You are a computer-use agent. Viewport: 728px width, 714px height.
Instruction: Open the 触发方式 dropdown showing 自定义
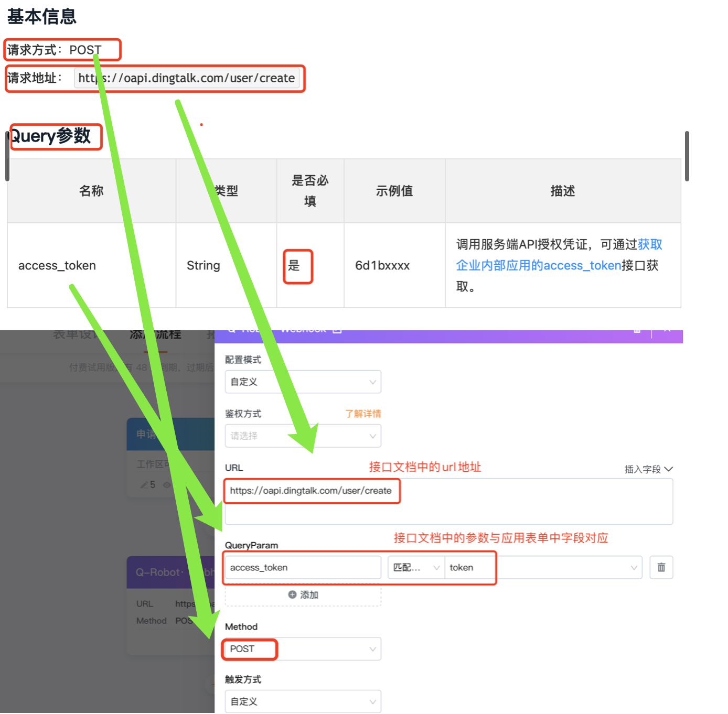click(303, 701)
